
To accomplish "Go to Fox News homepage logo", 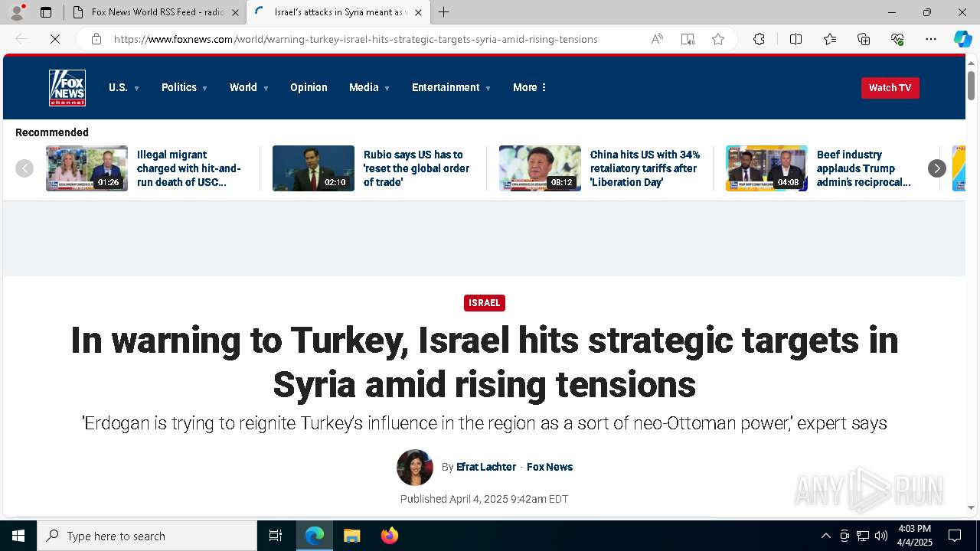I will [x=67, y=88].
